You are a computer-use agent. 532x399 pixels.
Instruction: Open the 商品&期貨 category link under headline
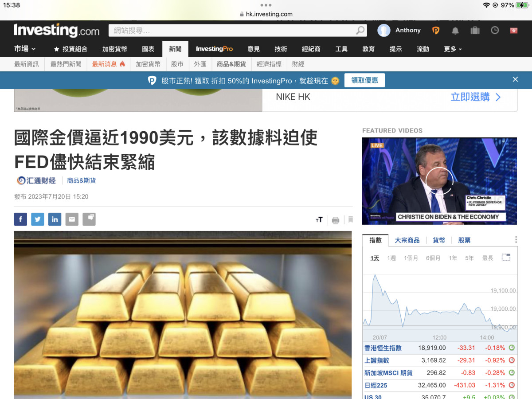[82, 180]
